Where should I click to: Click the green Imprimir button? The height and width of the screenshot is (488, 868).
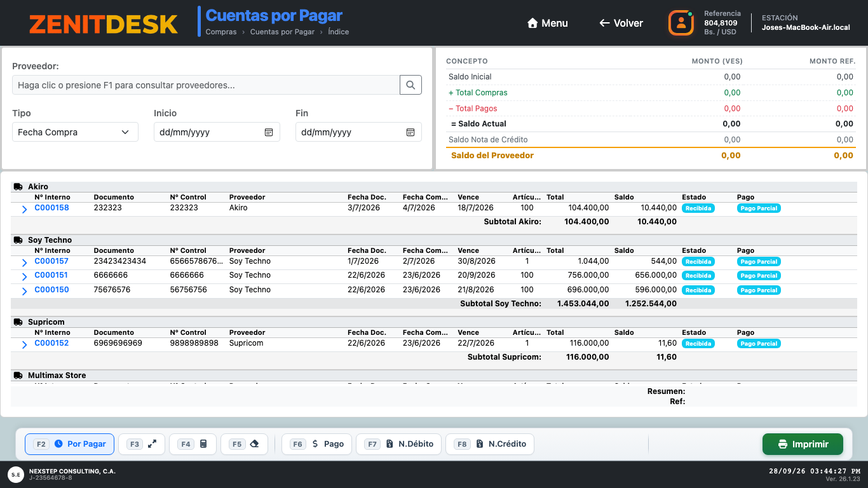point(803,444)
